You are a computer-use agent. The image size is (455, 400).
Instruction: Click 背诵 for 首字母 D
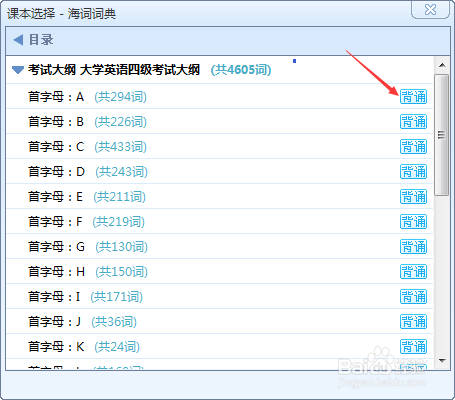(413, 172)
